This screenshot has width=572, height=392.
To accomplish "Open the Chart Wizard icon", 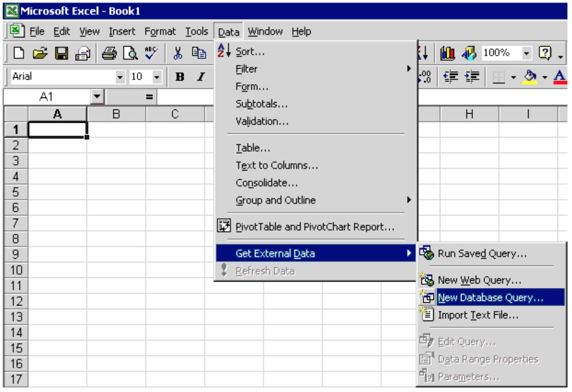I will pyautogui.click(x=447, y=53).
